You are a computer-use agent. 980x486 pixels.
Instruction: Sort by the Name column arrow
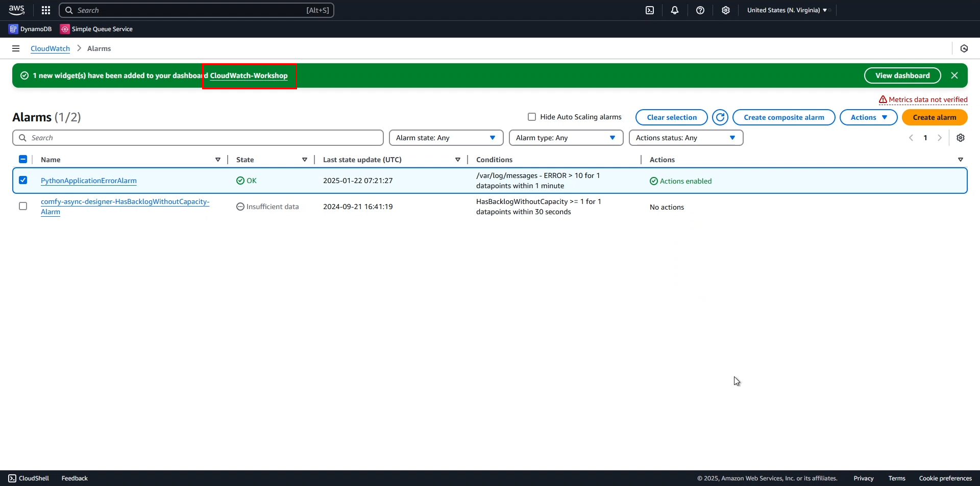point(218,160)
